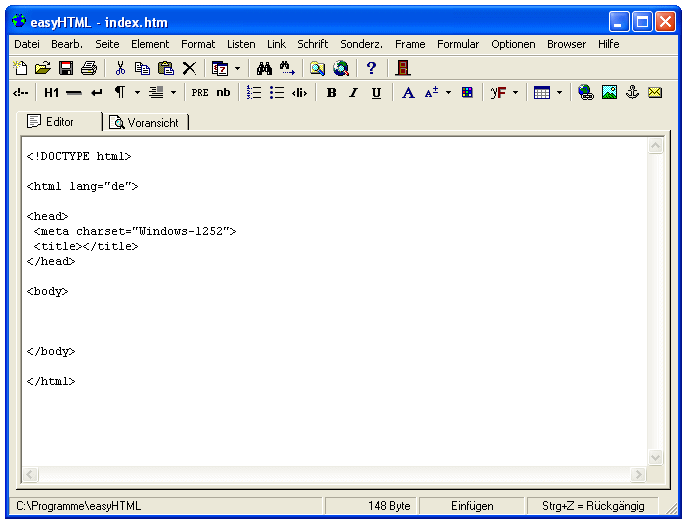The image size is (687, 524).
Task: Click the Einfügen status bar field
Action: (472, 506)
